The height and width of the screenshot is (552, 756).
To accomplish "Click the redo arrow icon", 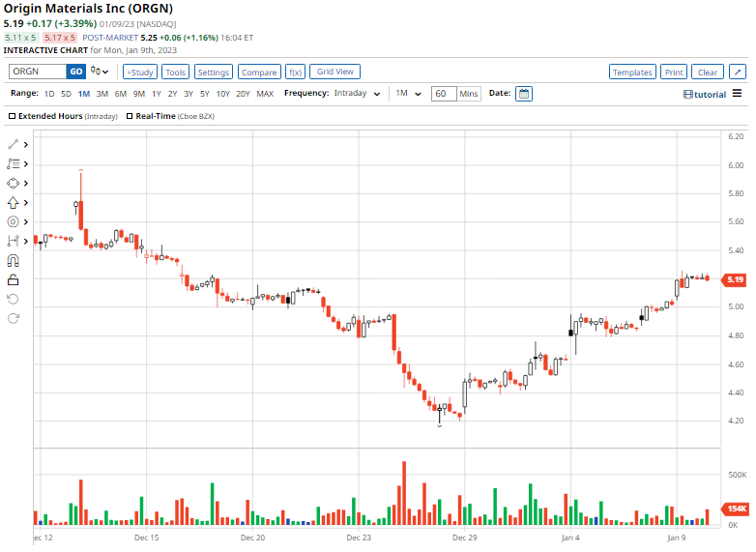I will click(13, 318).
